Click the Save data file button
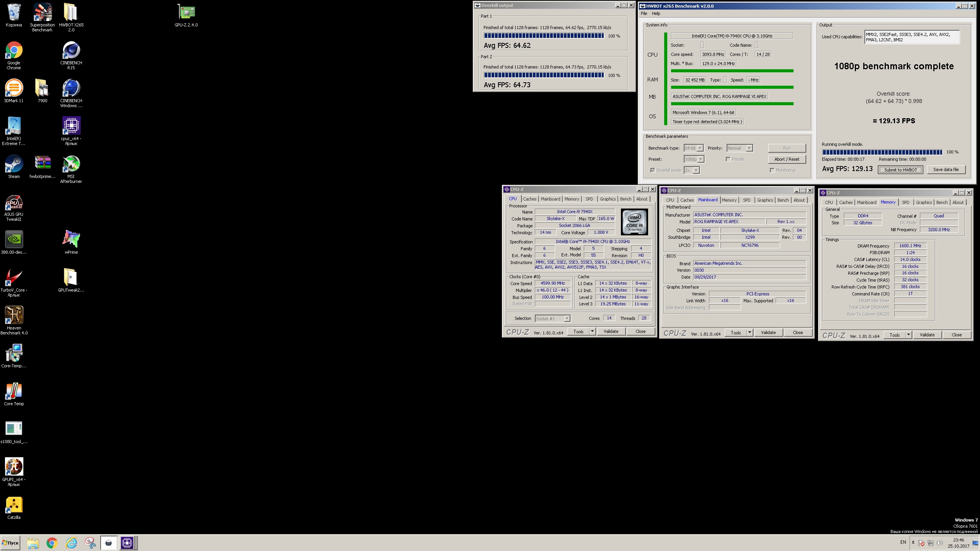980x551 pixels. pyautogui.click(x=946, y=170)
